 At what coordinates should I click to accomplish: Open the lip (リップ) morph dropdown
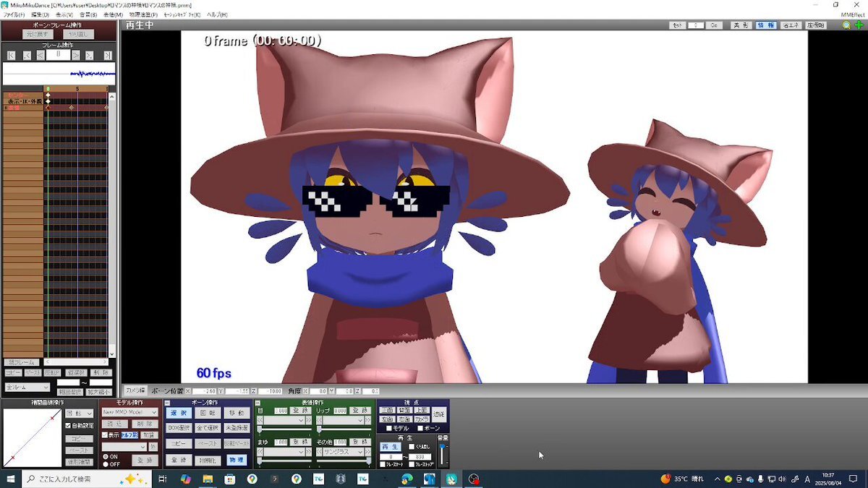coord(343,421)
